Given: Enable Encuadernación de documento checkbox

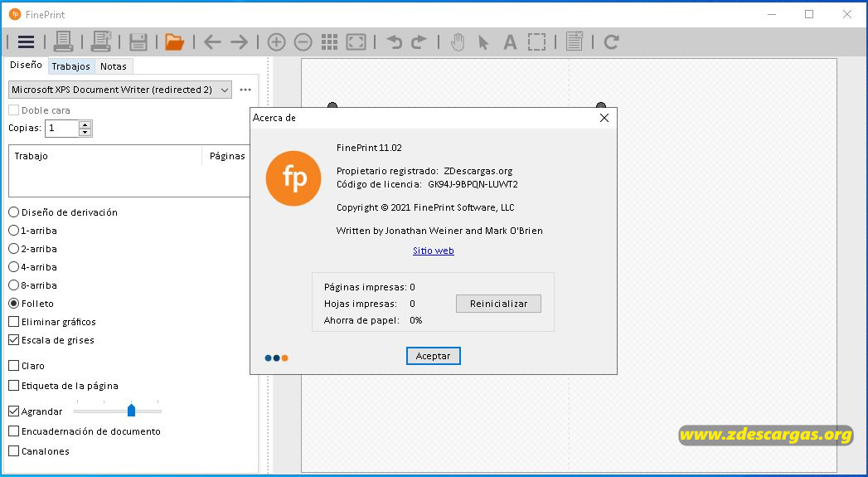Looking at the screenshot, I should pyautogui.click(x=14, y=431).
